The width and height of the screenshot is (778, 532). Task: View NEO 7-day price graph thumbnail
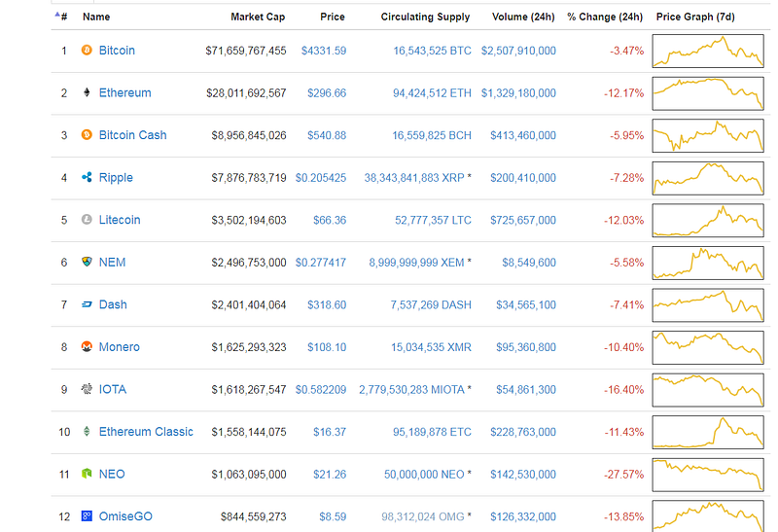[708, 475]
